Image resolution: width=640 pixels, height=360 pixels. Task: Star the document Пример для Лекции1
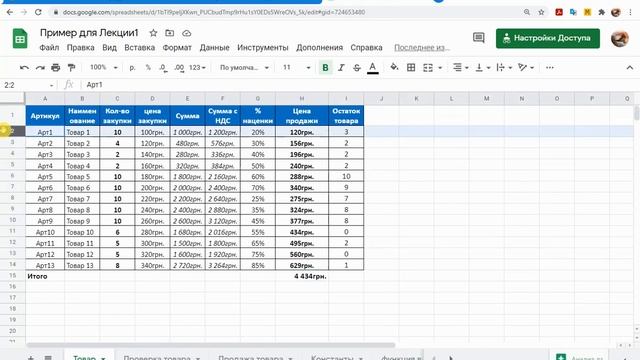pyautogui.click(x=153, y=33)
